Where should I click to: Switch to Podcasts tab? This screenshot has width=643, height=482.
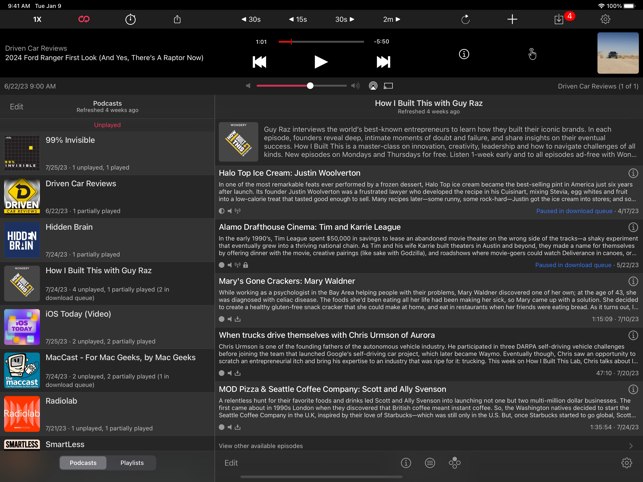(83, 463)
